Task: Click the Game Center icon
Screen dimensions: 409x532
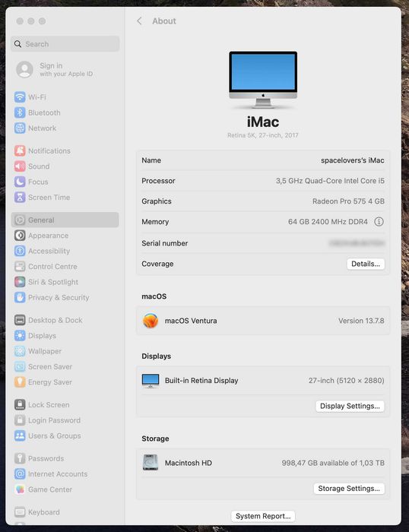Action: pyautogui.click(x=20, y=489)
